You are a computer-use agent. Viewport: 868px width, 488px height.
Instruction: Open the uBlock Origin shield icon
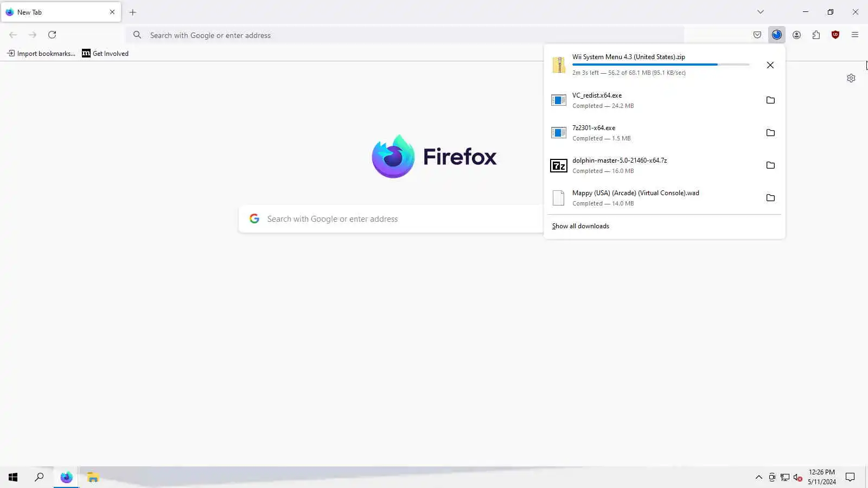835,35
